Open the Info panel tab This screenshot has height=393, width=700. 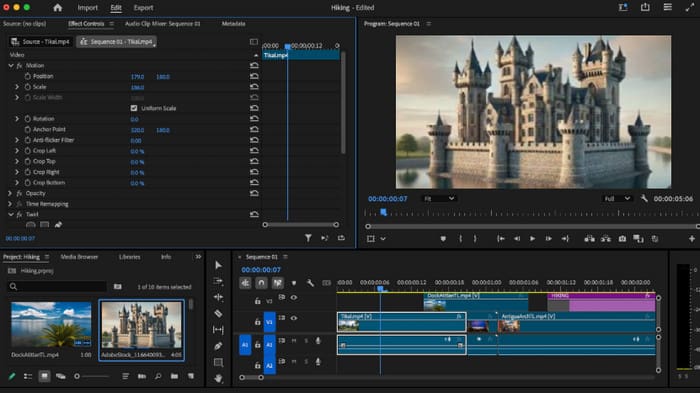[x=166, y=257]
